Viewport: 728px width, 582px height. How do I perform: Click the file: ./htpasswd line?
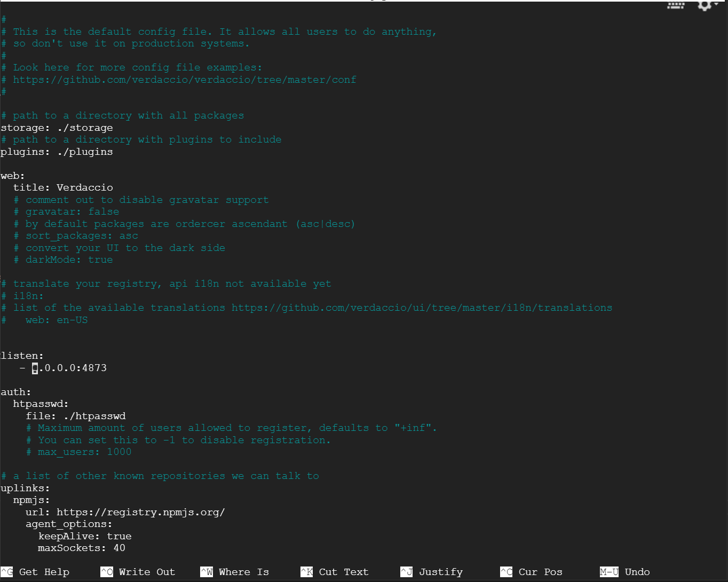click(76, 416)
